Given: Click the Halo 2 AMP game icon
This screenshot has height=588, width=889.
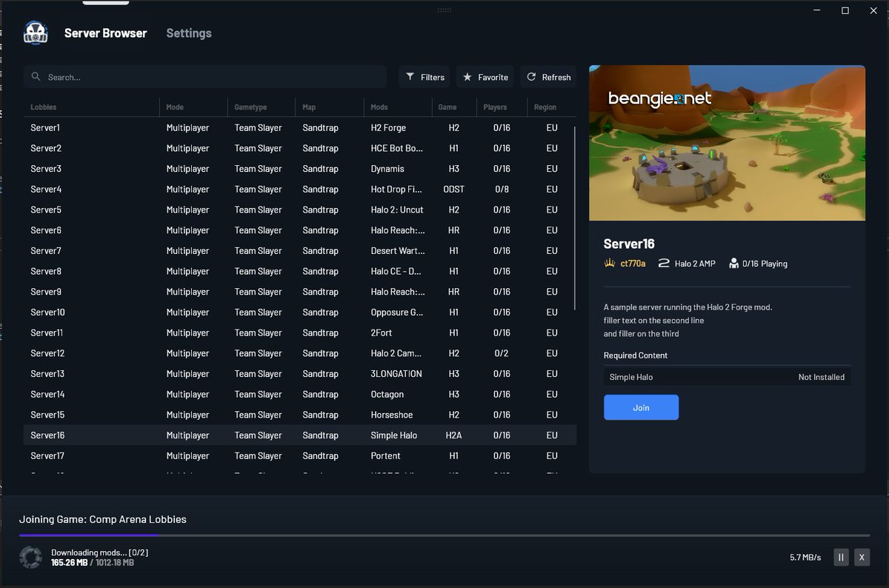Looking at the screenshot, I should (x=664, y=263).
